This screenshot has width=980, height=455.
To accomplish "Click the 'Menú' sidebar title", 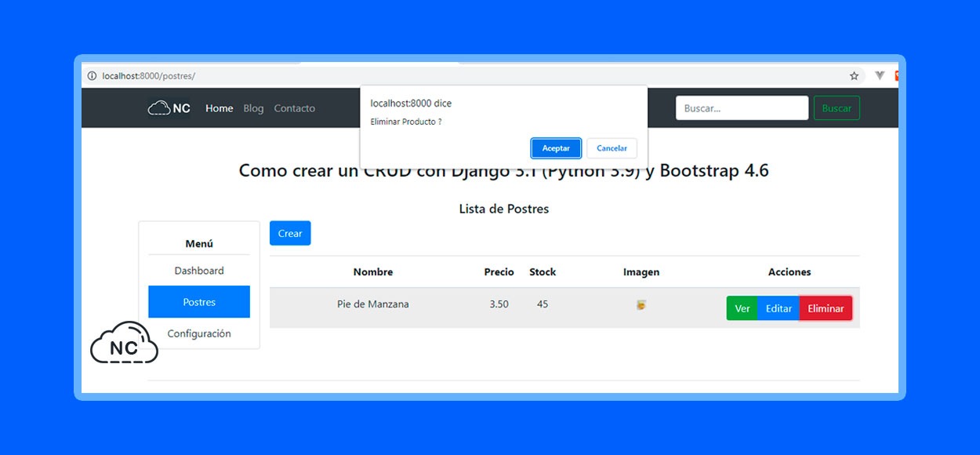I will coord(199,243).
